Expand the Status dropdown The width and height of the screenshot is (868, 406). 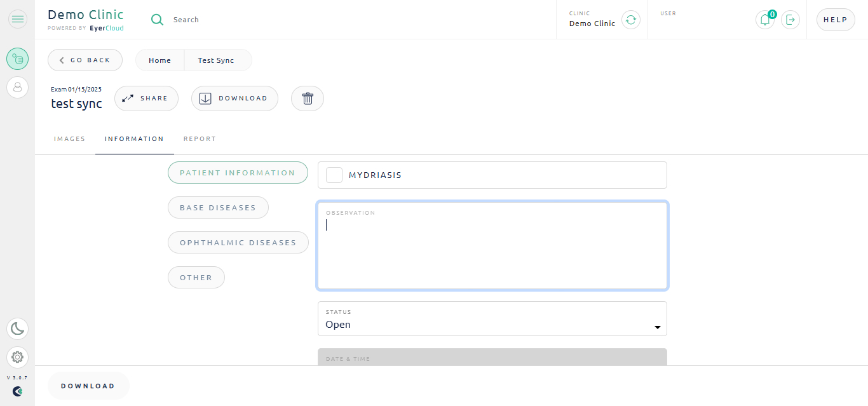492,318
